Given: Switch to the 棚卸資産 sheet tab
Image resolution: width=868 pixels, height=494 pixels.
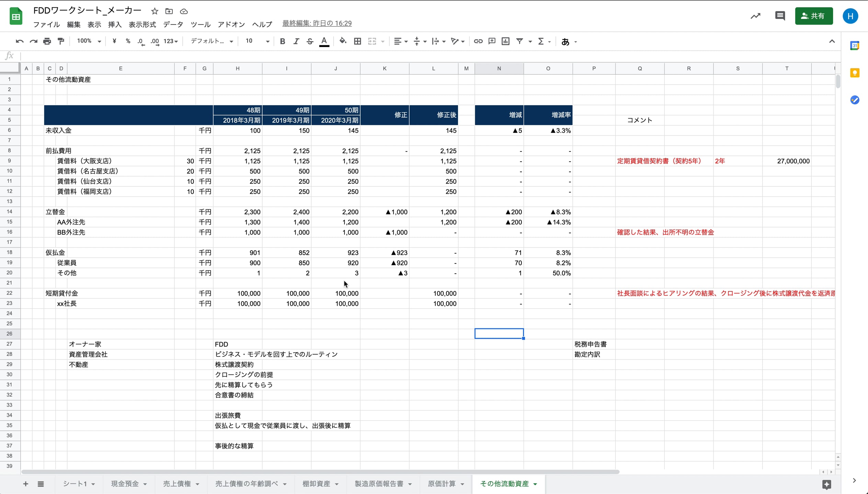Looking at the screenshot, I should click(316, 484).
